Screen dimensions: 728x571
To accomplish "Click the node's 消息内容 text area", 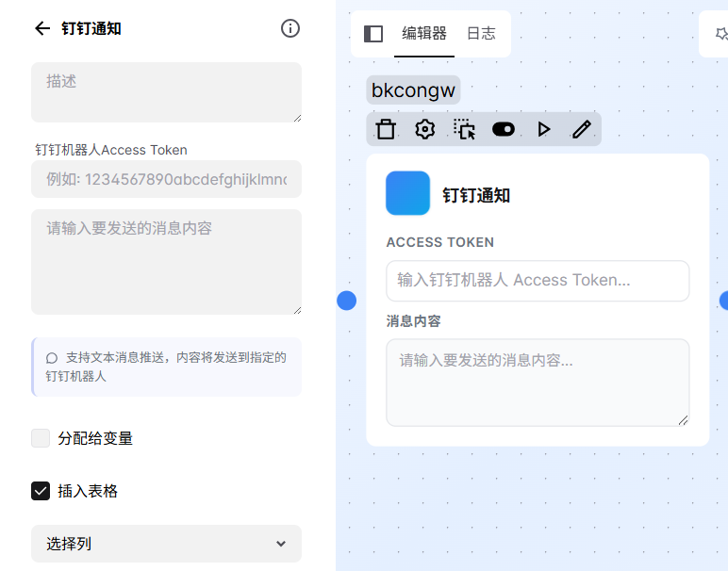I will pyautogui.click(x=538, y=383).
